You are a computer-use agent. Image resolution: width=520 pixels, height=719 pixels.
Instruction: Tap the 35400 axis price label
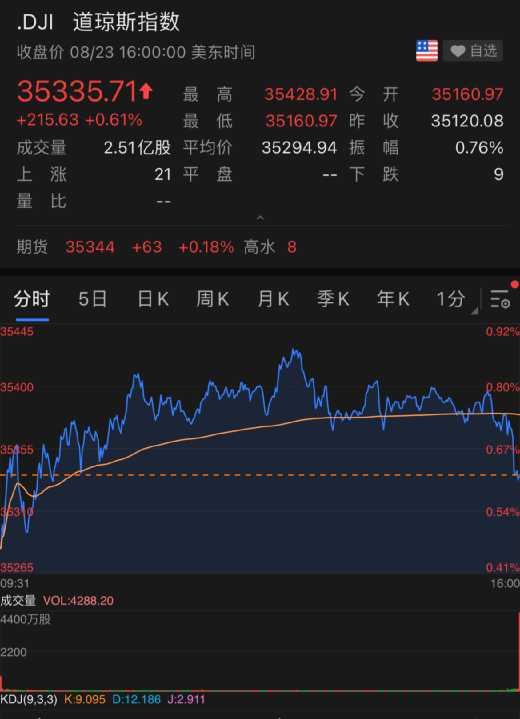click(x=17, y=387)
